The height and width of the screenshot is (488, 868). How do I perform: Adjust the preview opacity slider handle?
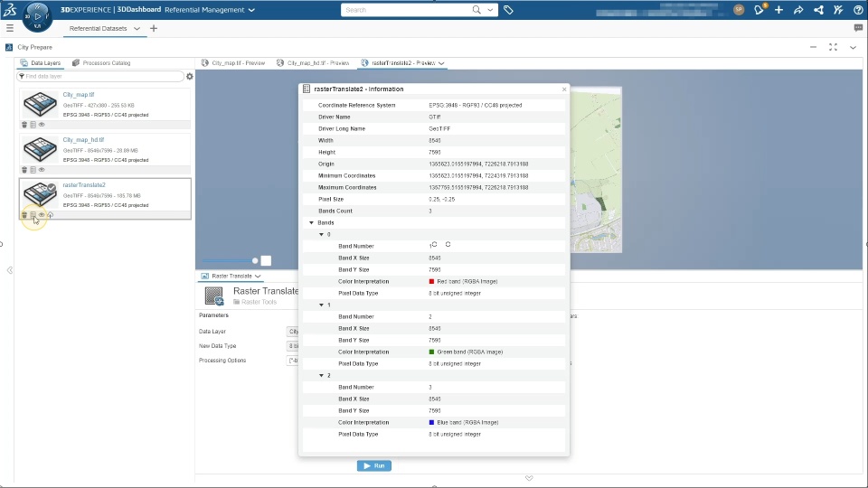pos(255,260)
